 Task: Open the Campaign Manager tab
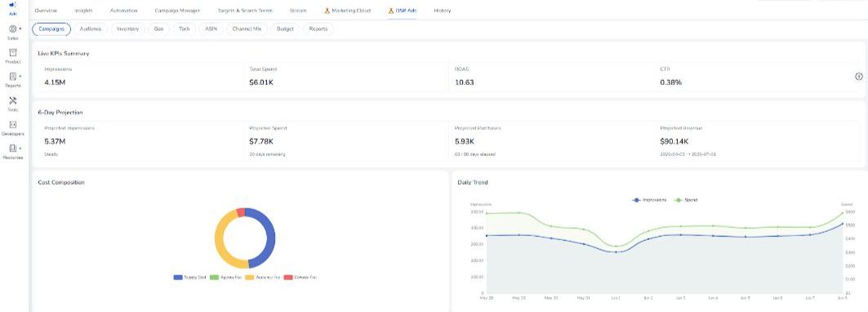point(177,11)
